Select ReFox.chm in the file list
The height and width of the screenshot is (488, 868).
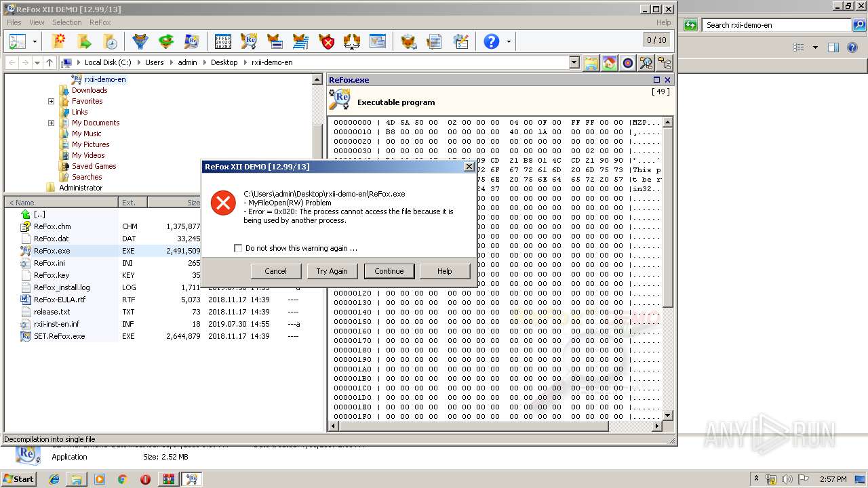point(52,226)
